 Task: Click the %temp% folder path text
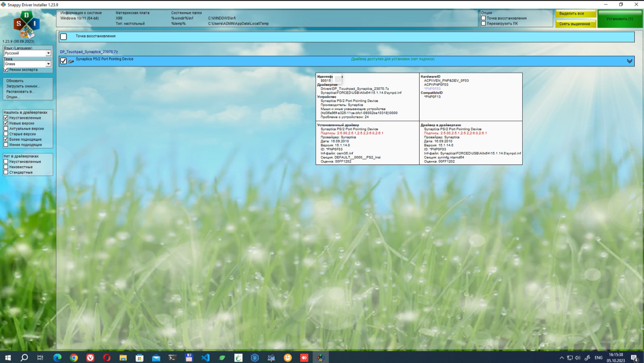pyautogui.click(x=179, y=24)
